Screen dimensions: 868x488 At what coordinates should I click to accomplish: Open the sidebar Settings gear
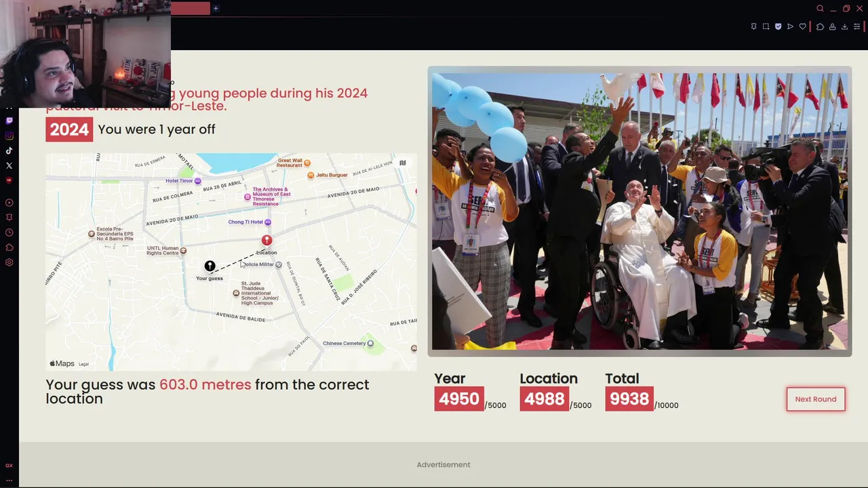9,262
